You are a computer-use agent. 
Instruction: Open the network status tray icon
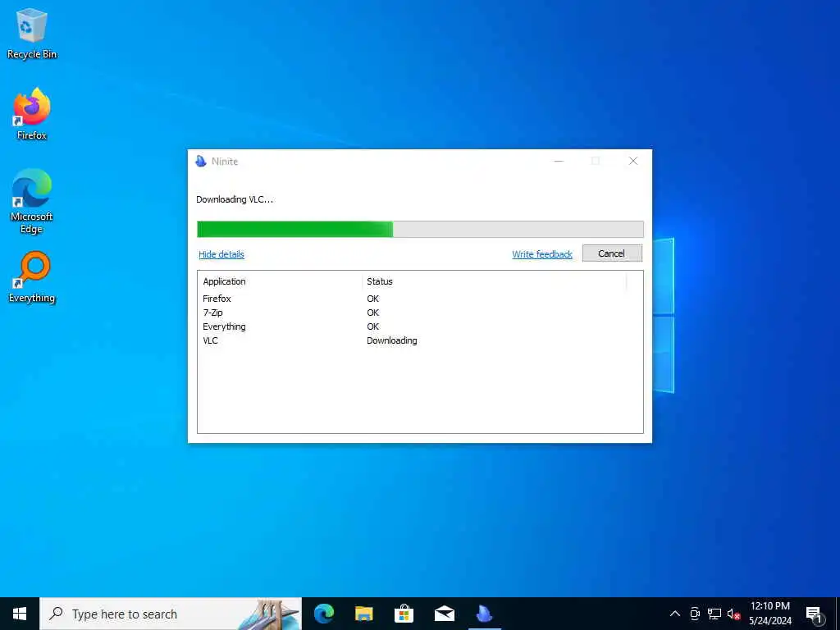tap(714, 614)
